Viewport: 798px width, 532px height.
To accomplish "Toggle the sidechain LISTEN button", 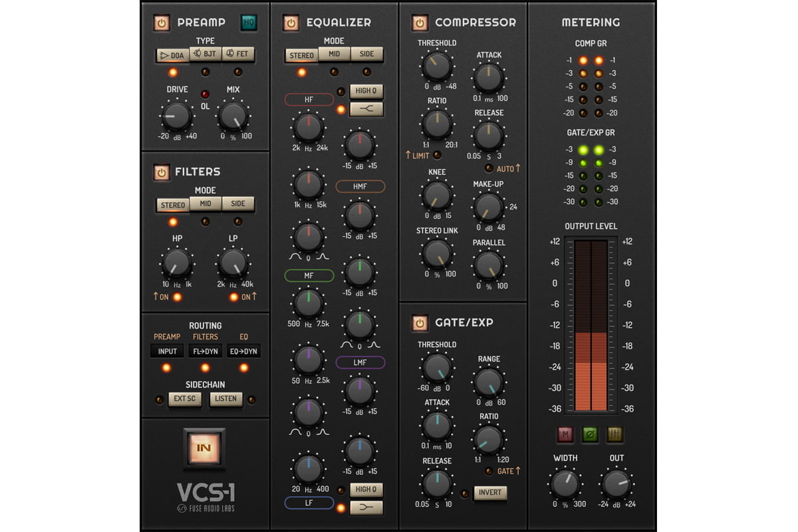I will coord(226,399).
